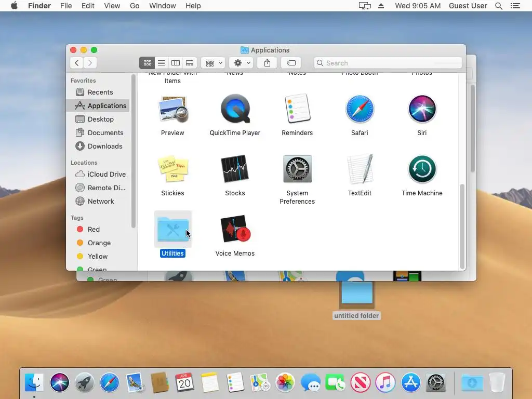The width and height of the screenshot is (532, 399).
Task: Open App Store from the Dock
Action: click(410, 382)
